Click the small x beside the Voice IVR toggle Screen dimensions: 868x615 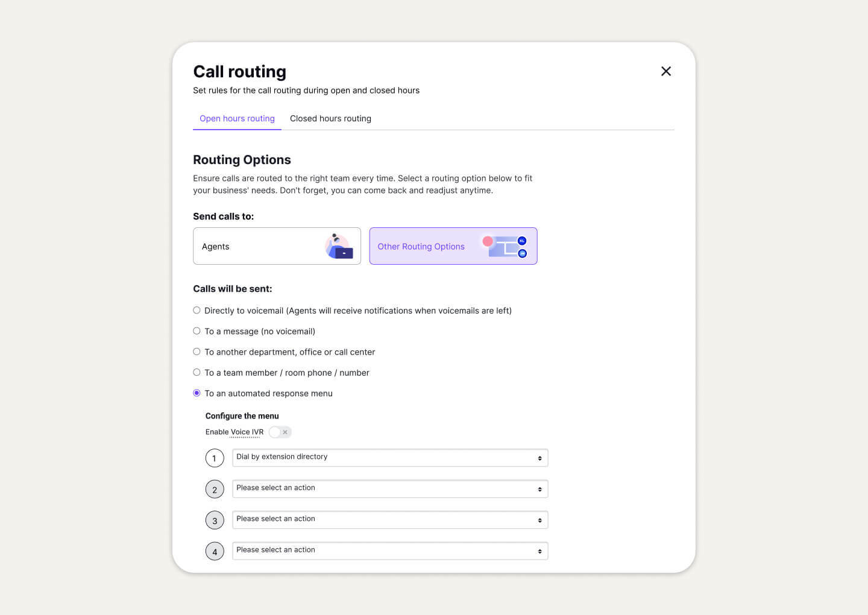tap(286, 432)
